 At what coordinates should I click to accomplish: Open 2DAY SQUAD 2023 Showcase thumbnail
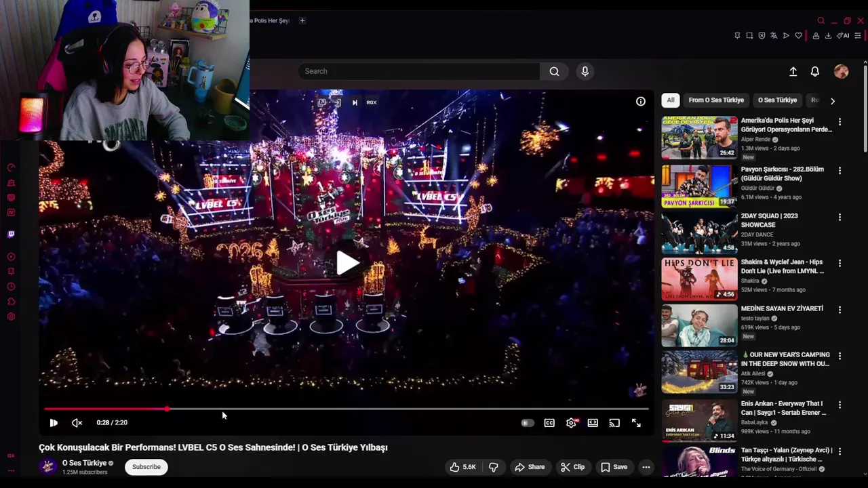(x=699, y=232)
